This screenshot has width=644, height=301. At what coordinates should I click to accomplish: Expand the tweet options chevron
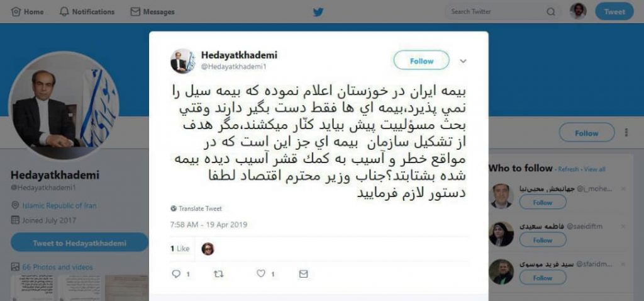463,61
